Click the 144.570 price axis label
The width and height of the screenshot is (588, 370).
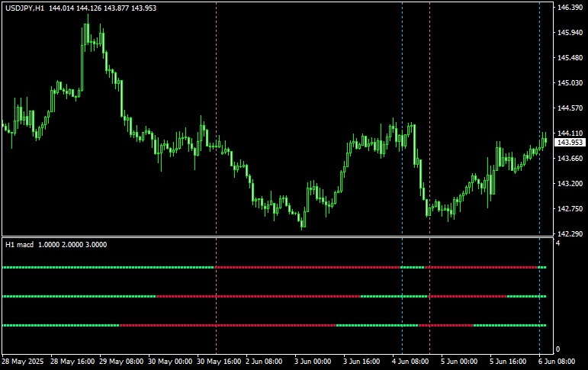570,108
